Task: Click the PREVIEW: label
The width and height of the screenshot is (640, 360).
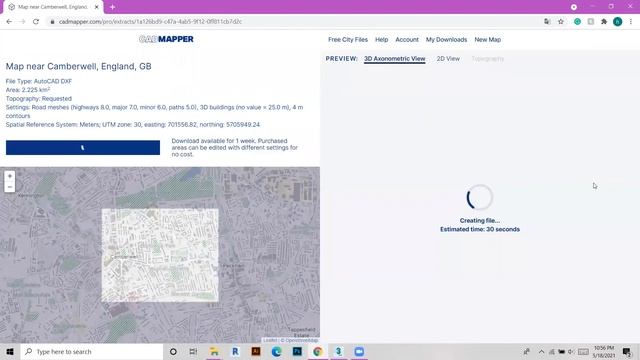Action: click(x=342, y=59)
